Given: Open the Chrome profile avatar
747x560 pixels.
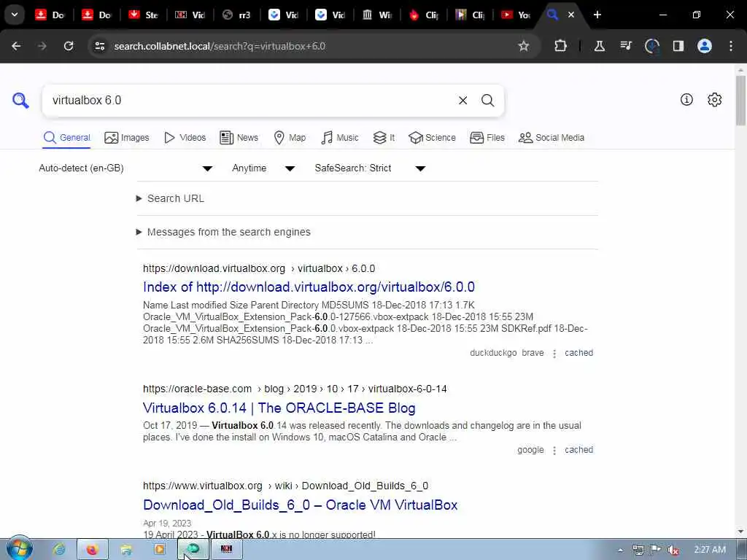Looking at the screenshot, I should pos(705,46).
